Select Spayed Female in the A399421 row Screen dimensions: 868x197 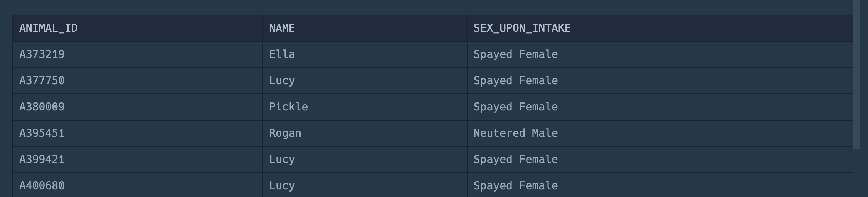point(660,160)
